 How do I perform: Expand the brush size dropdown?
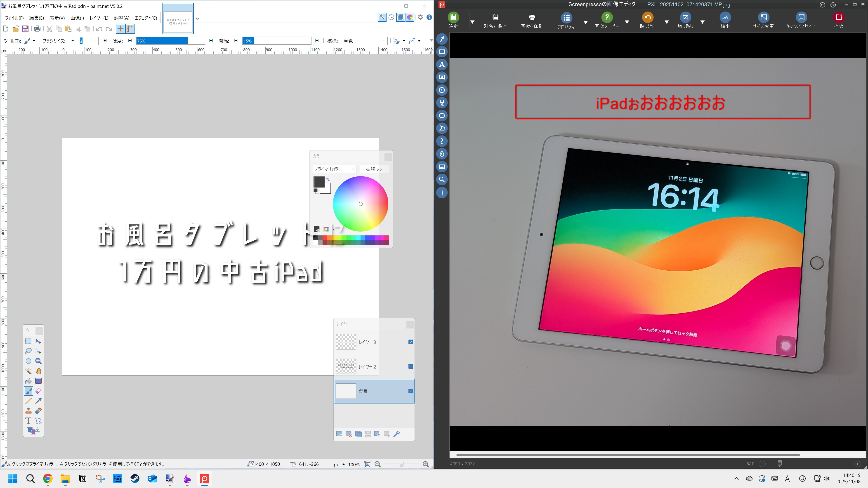coord(95,41)
